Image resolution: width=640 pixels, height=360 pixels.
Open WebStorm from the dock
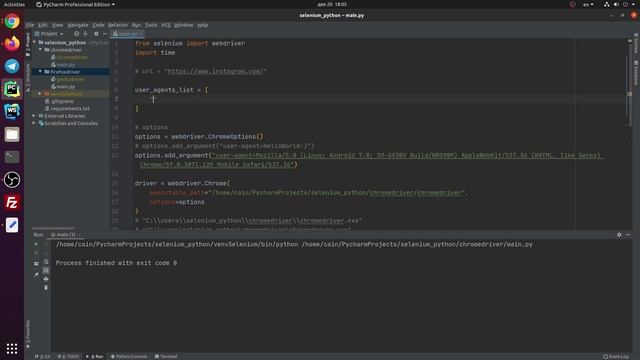[12, 111]
